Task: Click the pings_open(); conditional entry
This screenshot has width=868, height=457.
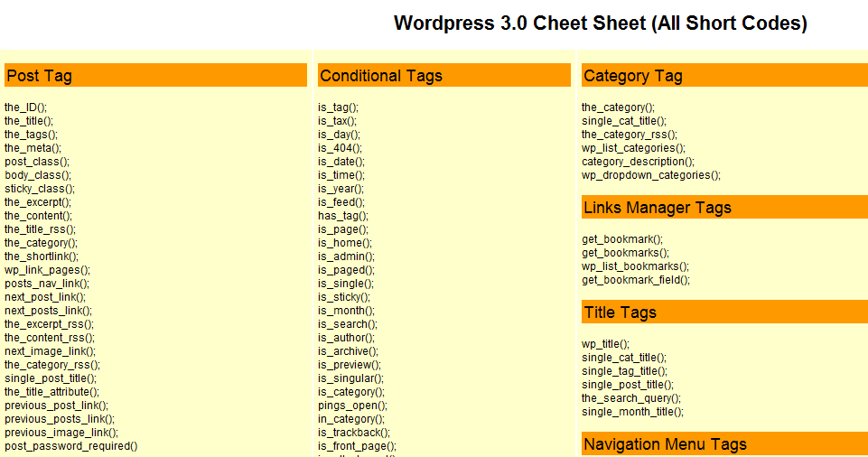Action: (353, 406)
